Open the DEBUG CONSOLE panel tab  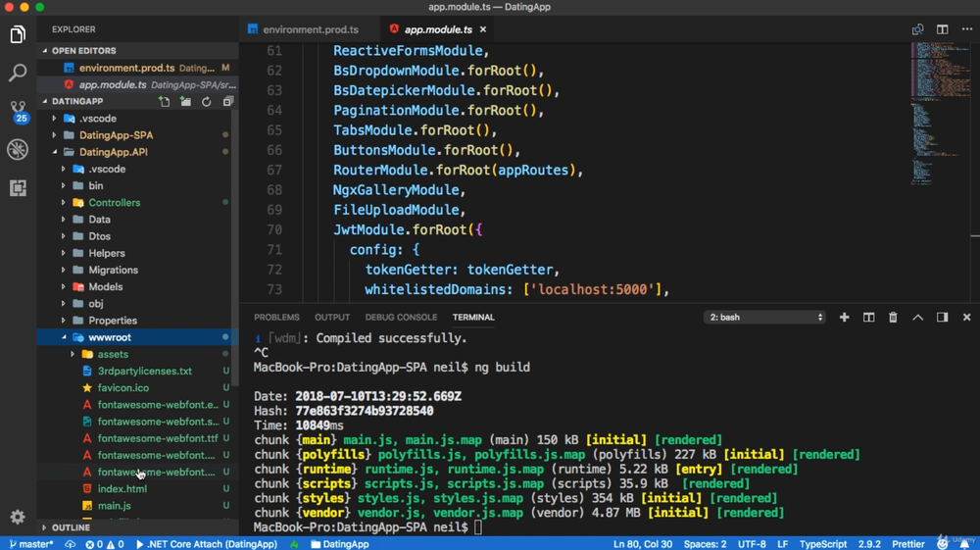coord(401,318)
